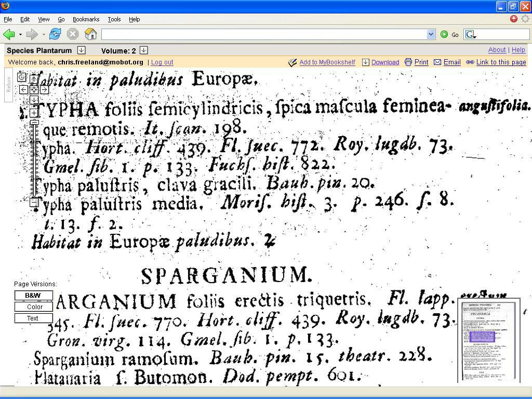Click the zoom slider track near the middle
This screenshot has width=532, height=399.
34,159
